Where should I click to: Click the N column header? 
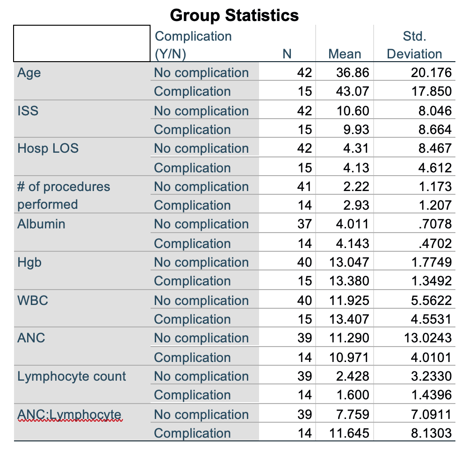(x=287, y=54)
